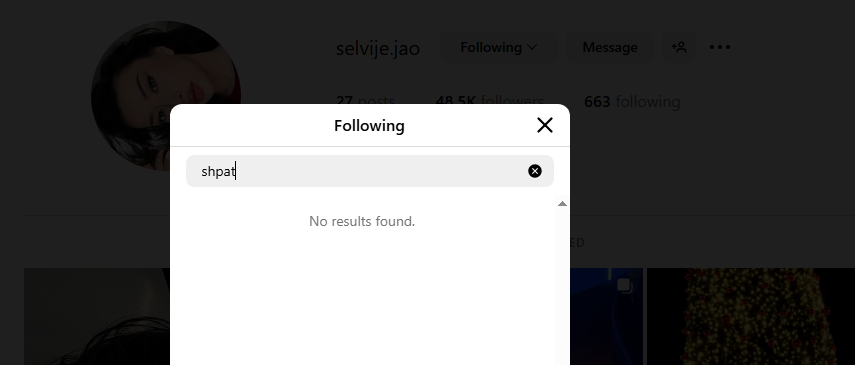
Task: Click the selvije.jao username heading
Action: (x=378, y=48)
